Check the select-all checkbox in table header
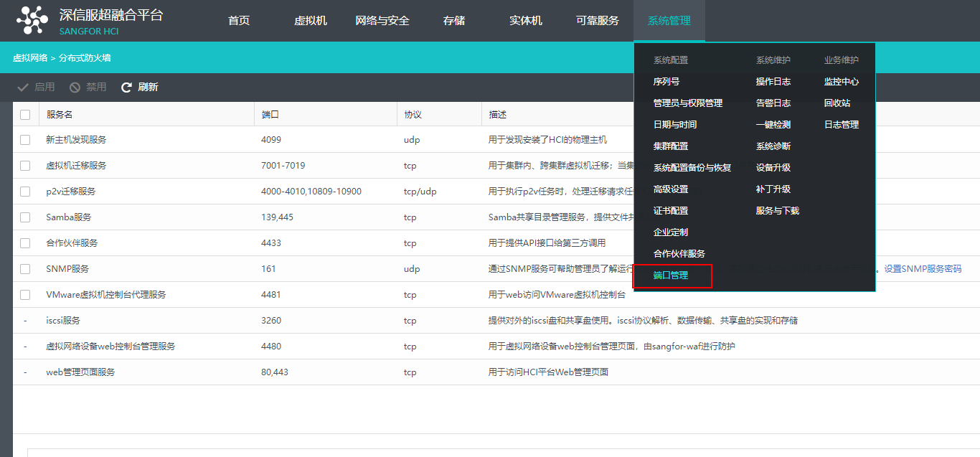This screenshot has width=980, height=457. point(24,113)
